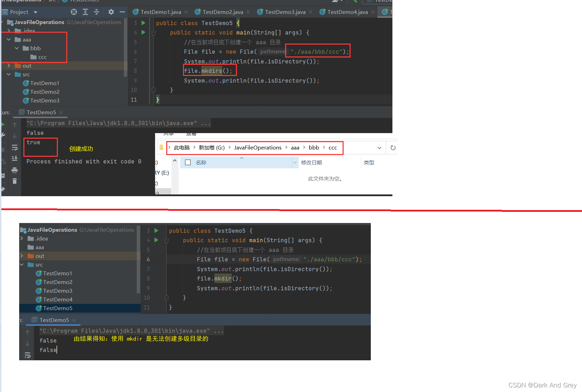This screenshot has width=582, height=392.
Task: Open Project panel settings gear
Action: tap(111, 12)
